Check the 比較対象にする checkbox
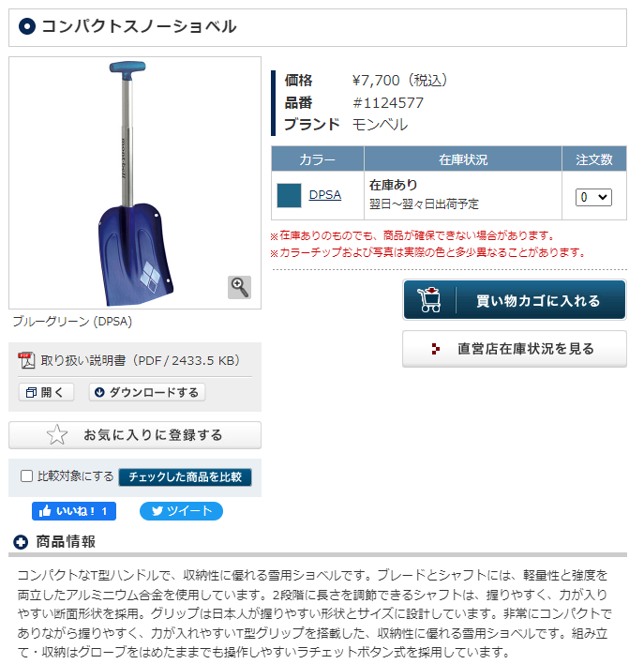 coord(26,476)
